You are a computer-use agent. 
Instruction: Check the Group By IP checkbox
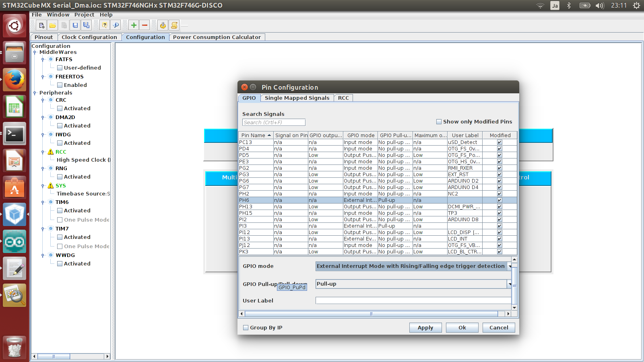point(246,327)
